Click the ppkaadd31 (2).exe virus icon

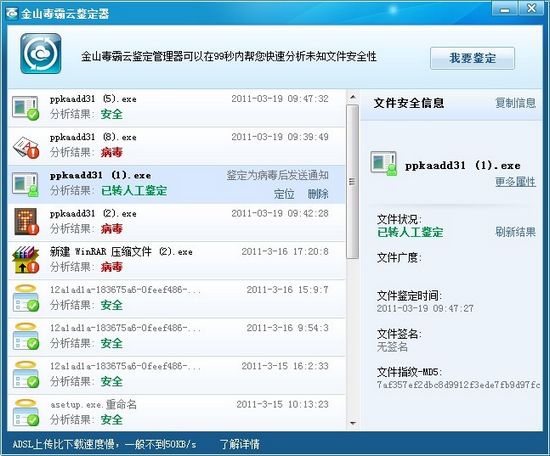[x=26, y=222]
